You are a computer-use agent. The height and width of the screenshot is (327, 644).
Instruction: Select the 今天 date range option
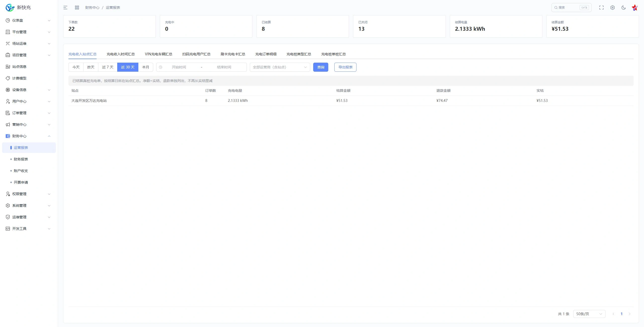tap(76, 67)
